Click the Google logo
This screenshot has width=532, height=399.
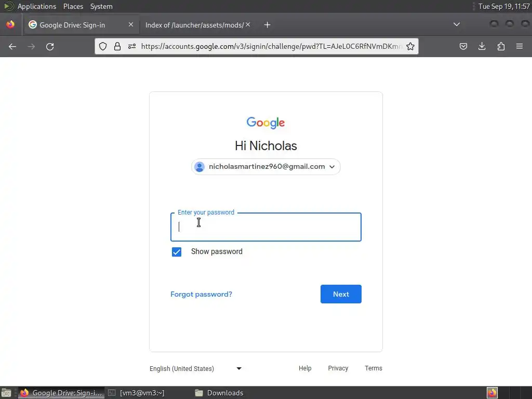pyautogui.click(x=265, y=123)
